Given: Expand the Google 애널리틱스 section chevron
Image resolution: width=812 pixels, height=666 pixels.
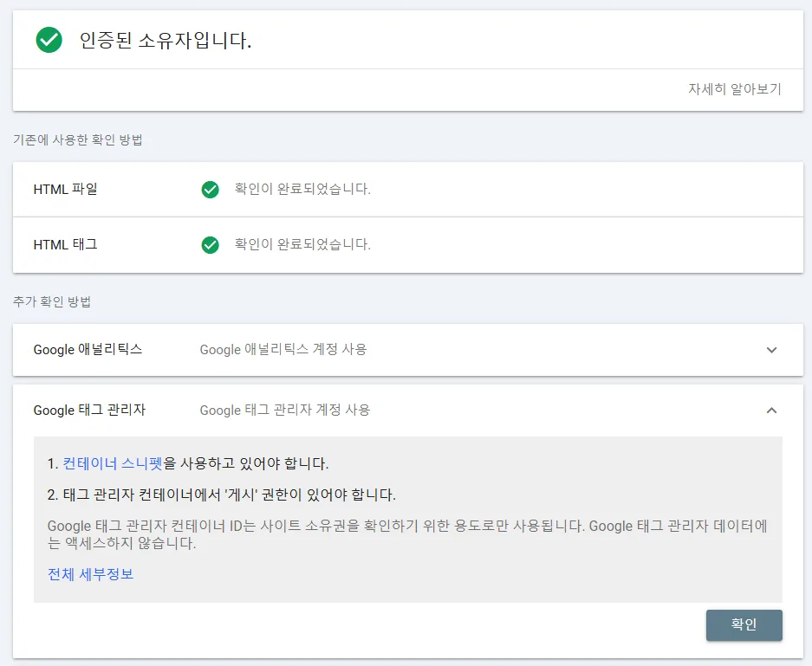Looking at the screenshot, I should (x=771, y=350).
